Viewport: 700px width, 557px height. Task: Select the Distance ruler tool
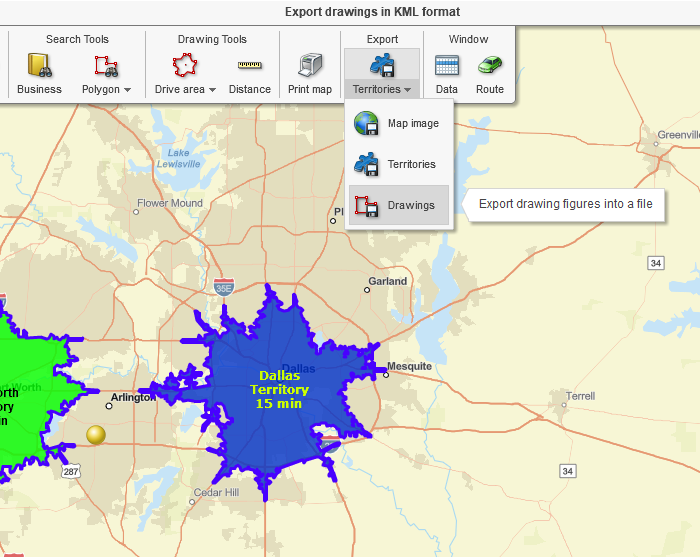[250, 74]
